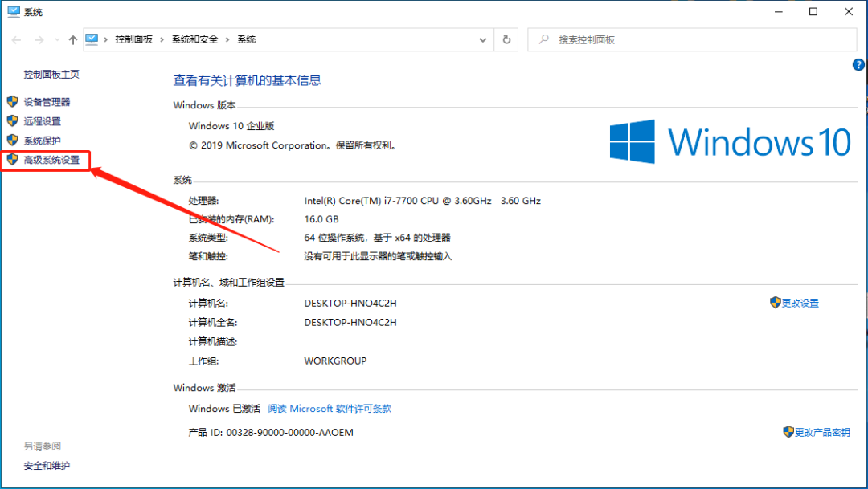Click the help question mark icon

pos(858,65)
